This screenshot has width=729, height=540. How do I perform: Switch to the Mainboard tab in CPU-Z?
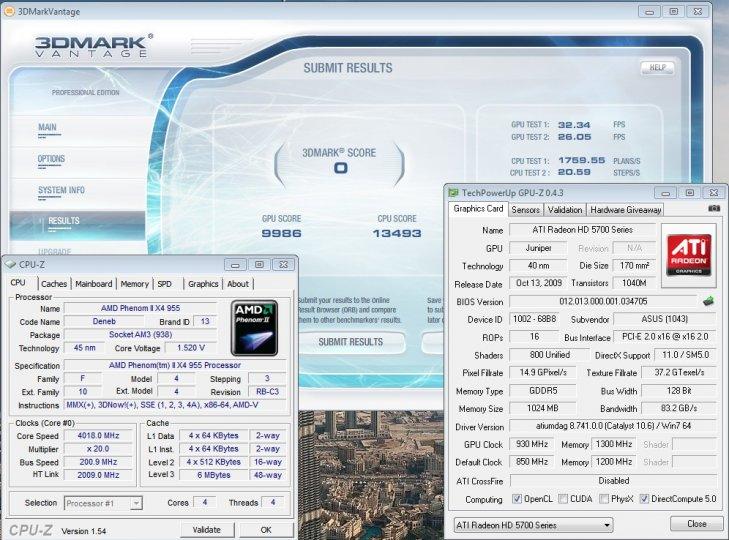point(94,284)
